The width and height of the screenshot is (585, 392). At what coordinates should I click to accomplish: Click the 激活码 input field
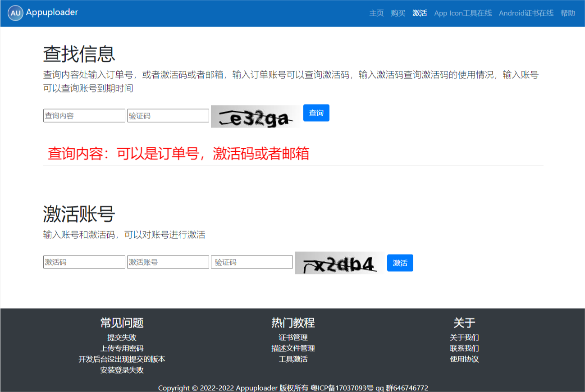click(84, 262)
